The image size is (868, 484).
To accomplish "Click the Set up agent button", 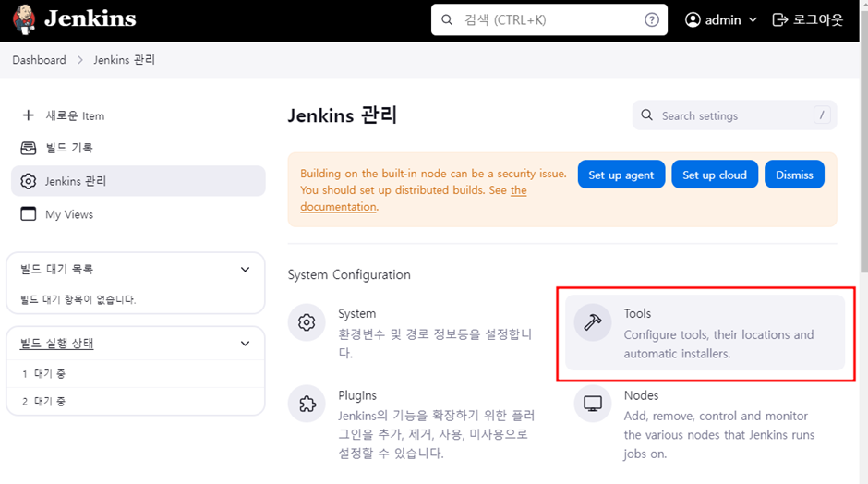I will [621, 175].
